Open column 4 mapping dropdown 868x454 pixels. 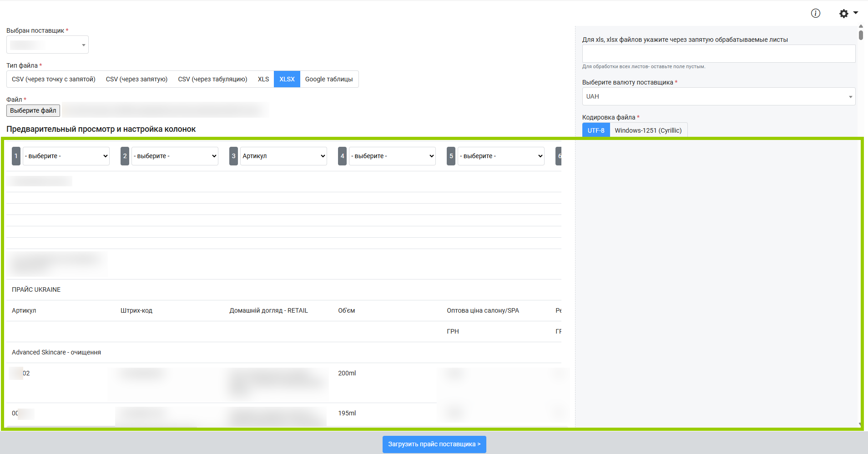(392, 156)
